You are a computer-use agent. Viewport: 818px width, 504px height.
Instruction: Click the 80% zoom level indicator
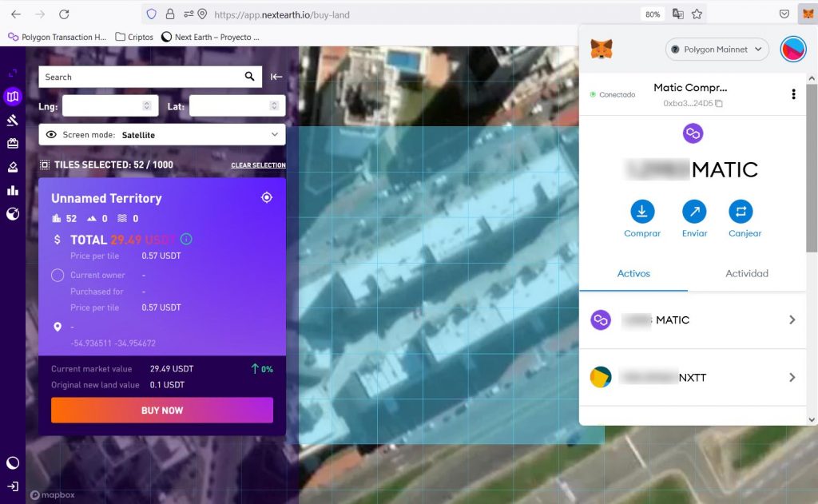[x=653, y=14]
